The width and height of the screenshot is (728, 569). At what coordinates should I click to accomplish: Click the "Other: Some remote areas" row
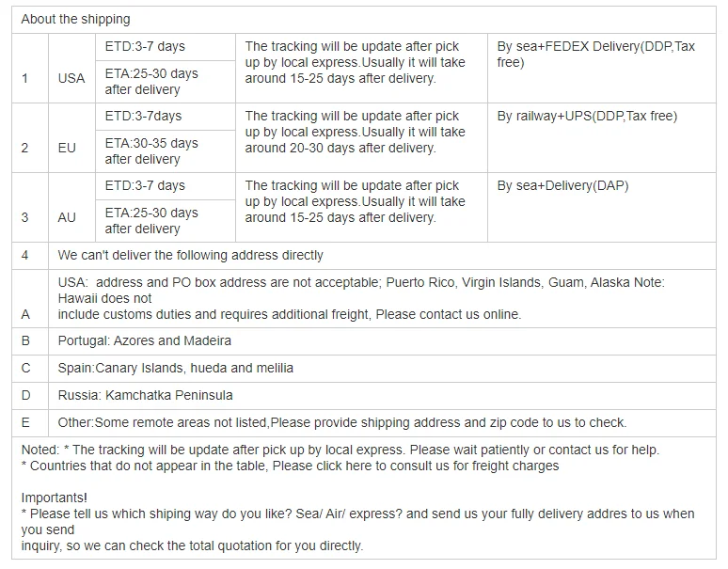coord(341,422)
